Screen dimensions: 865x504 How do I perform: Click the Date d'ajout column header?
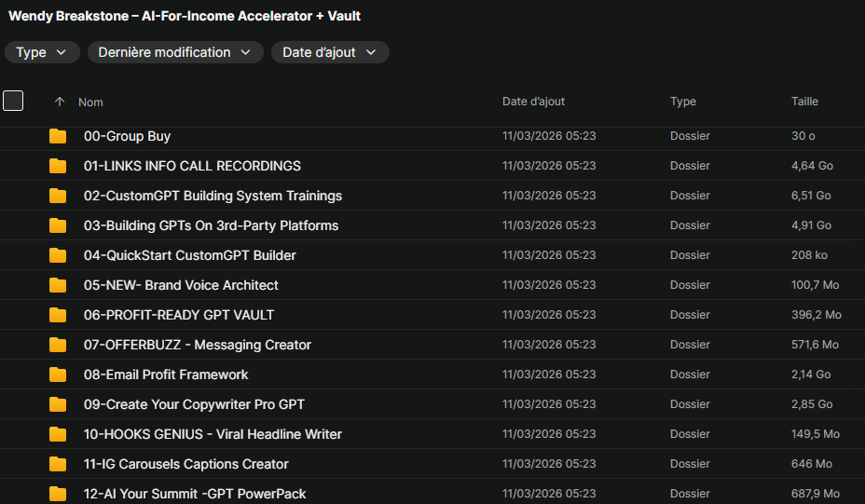tap(533, 101)
